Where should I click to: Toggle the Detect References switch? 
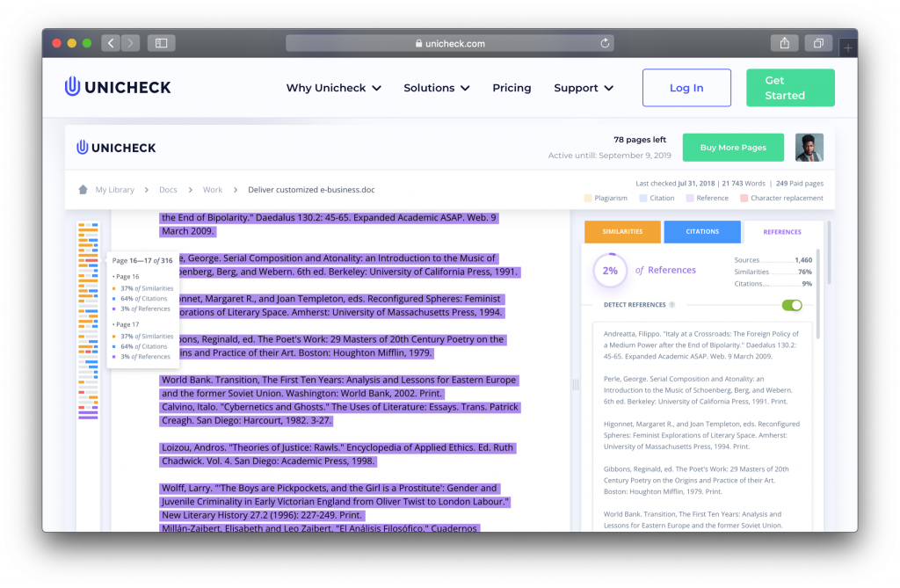(792, 305)
